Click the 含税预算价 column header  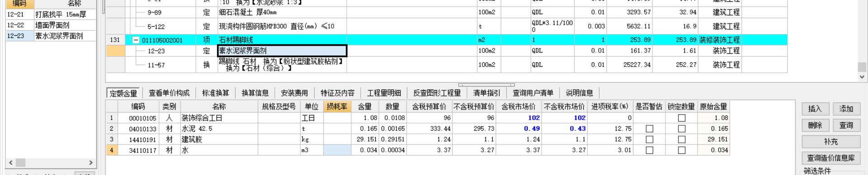pyautogui.click(x=429, y=107)
